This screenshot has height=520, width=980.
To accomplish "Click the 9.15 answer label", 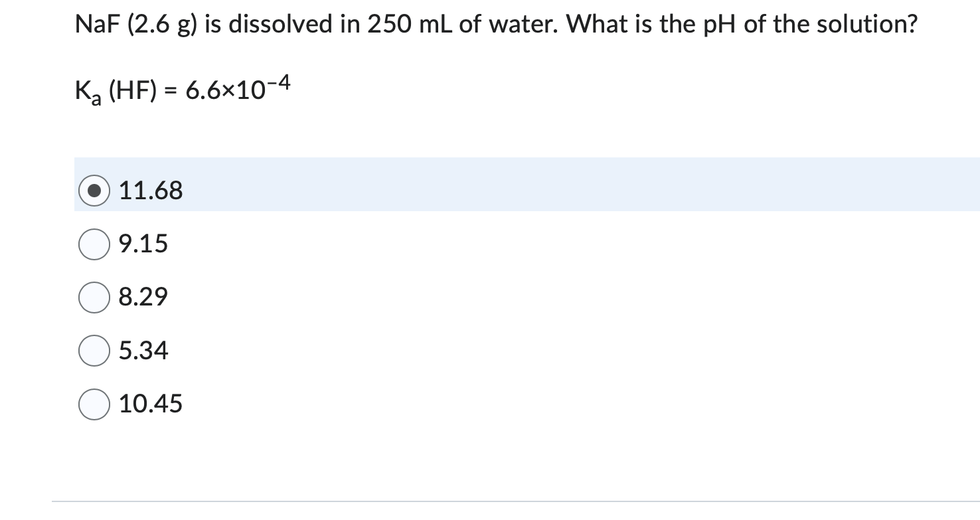I will (x=143, y=244).
